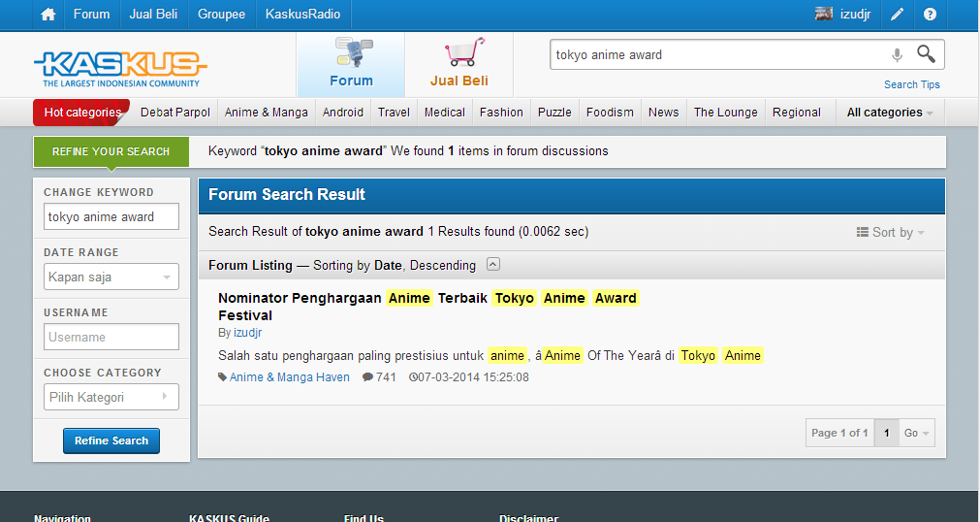
Task: Click the REFINE YOUR SEARCH tab
Action: point(111,151)
